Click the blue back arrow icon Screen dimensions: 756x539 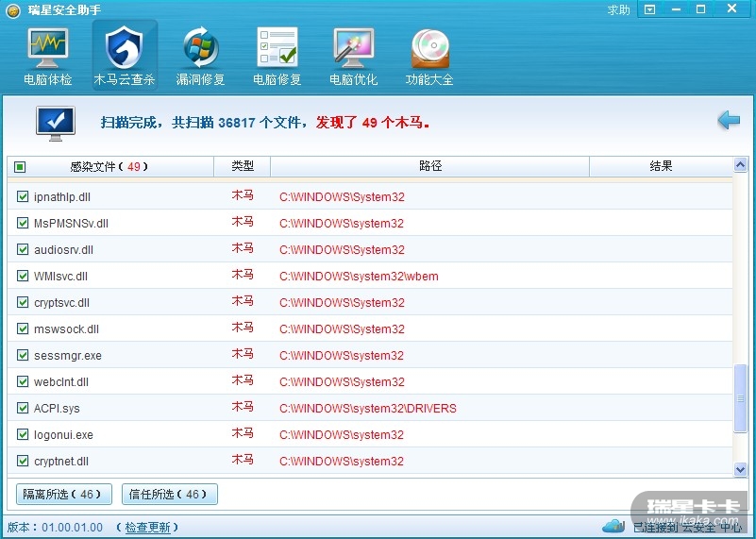pos(728,120)
